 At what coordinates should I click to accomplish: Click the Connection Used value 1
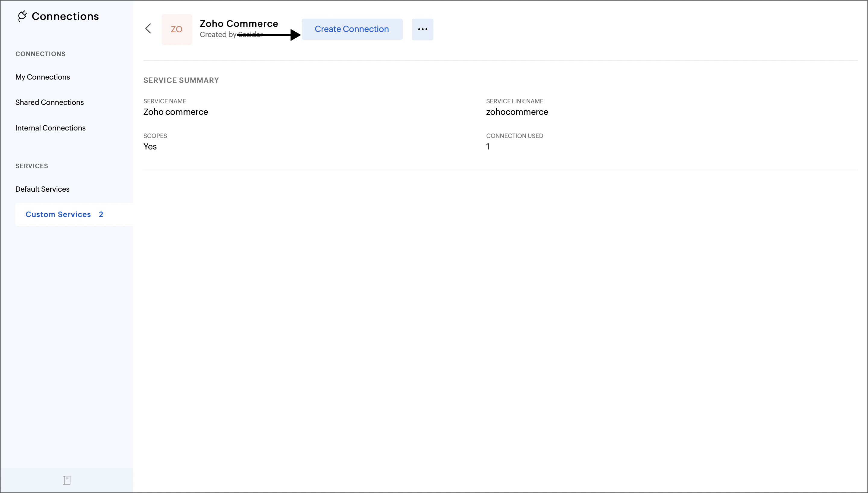click(488, 147)
